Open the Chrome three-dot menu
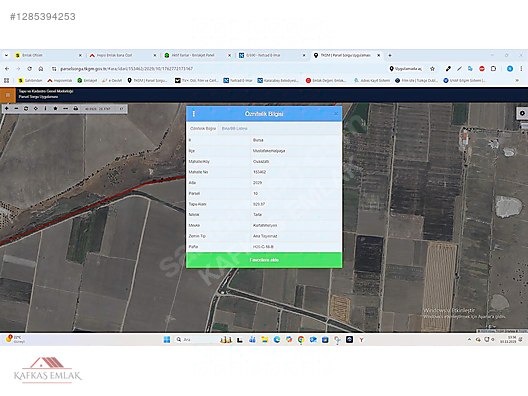This screenshot has width=528, height=396. [521, 69]
